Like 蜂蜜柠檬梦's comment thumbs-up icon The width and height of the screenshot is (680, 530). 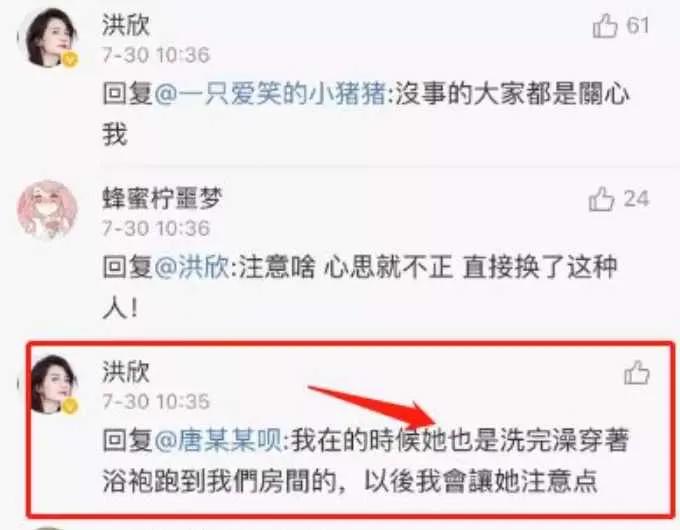(601, 199)
